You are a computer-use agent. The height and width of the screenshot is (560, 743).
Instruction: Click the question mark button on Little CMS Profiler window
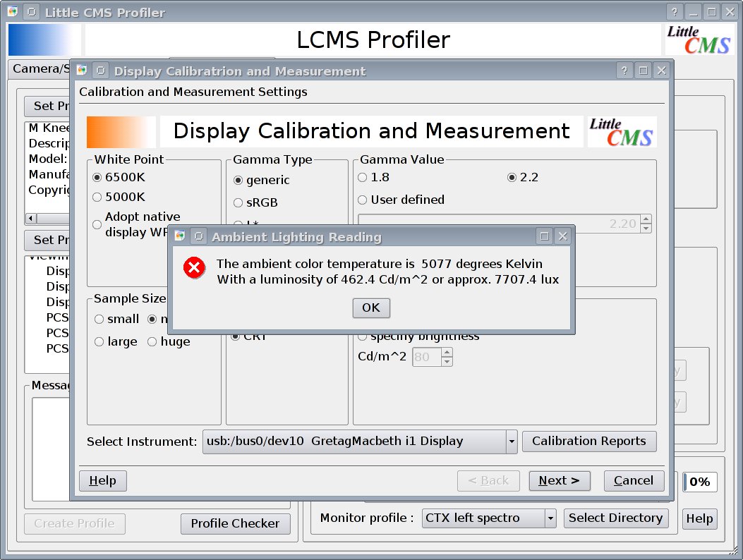(675, 12)
